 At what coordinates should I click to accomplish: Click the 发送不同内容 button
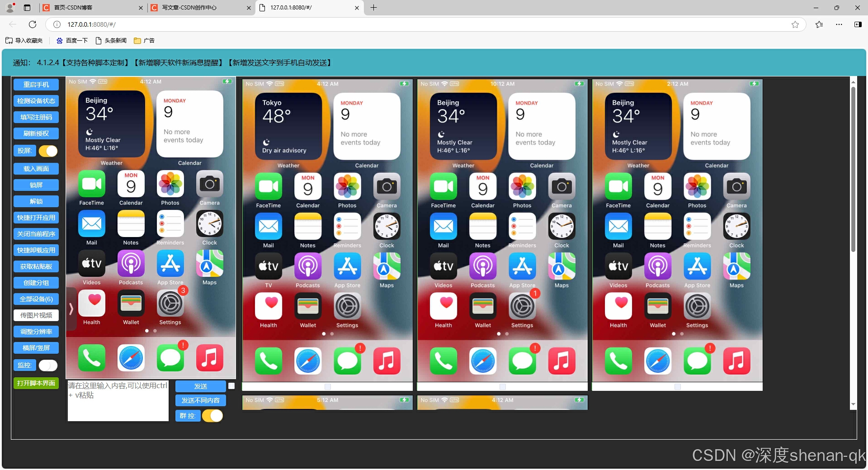point(201,400)
